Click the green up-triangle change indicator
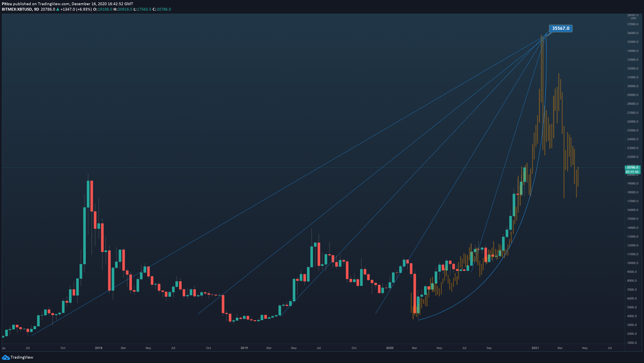The width and height of the screenshot is (644, 363). tap(58, 9)
